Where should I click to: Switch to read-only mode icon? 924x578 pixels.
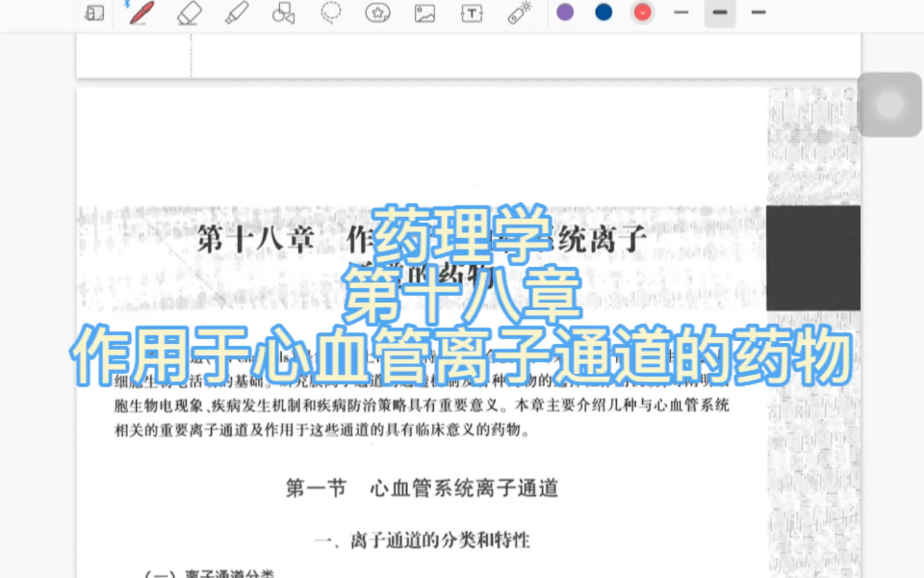(x=95, y=13)
